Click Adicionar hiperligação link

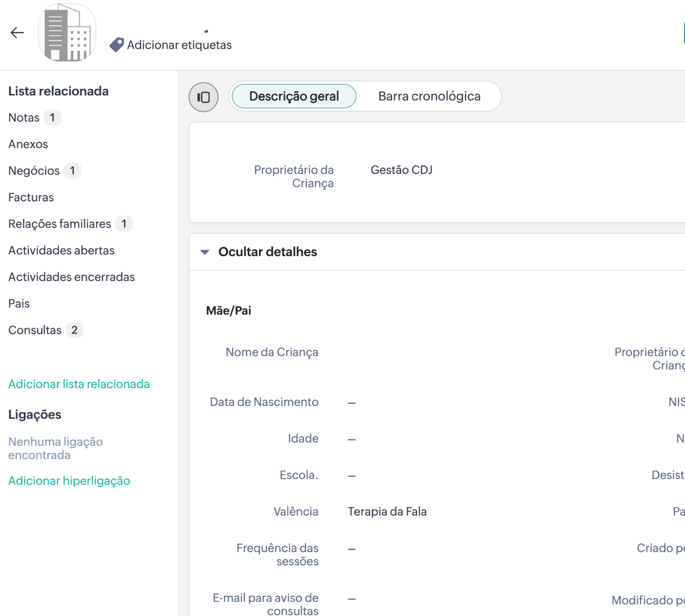(x=69, y=481)
